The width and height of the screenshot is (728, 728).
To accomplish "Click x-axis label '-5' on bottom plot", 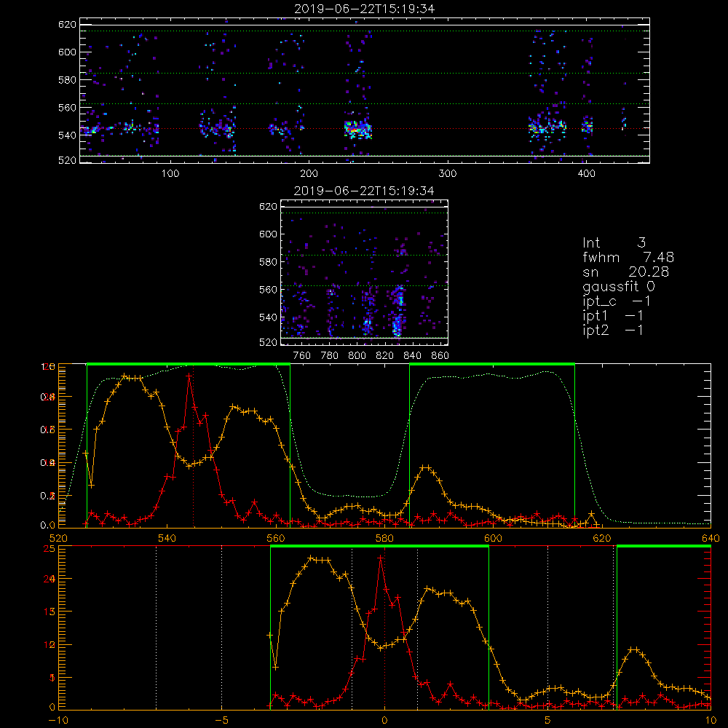I will coord(221,720).
